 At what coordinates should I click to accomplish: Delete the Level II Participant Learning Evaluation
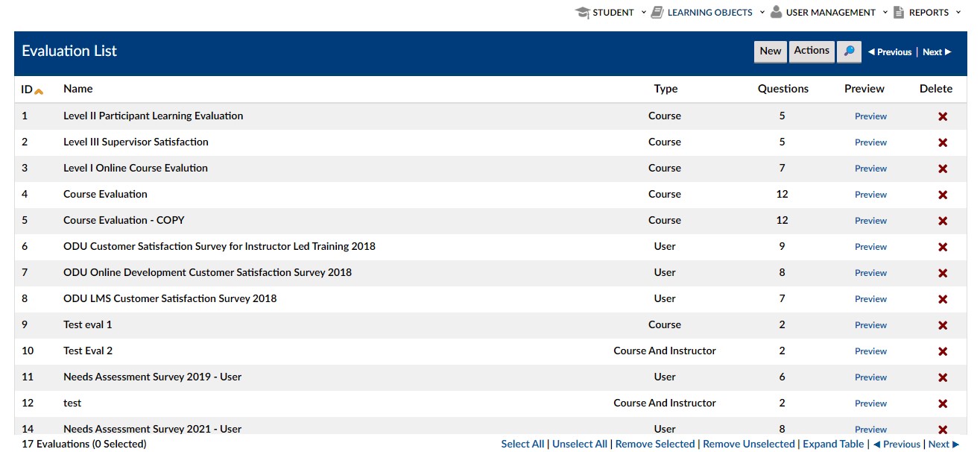coord(942,116)
